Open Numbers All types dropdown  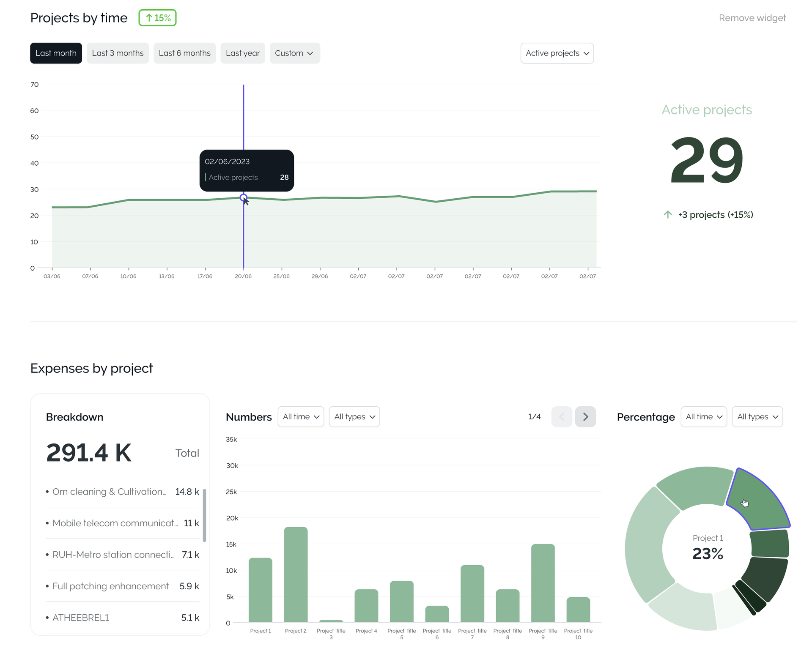(x=354, y=417)
